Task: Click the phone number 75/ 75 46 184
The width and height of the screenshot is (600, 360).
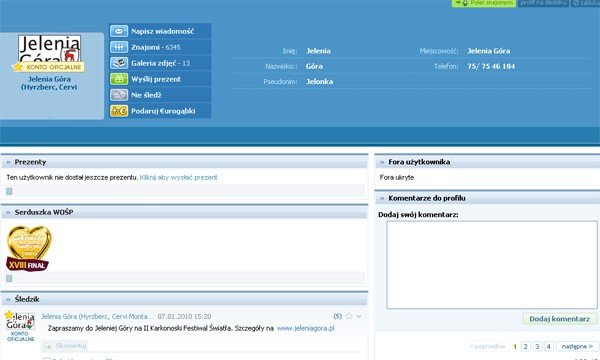Action: point(491,66)
